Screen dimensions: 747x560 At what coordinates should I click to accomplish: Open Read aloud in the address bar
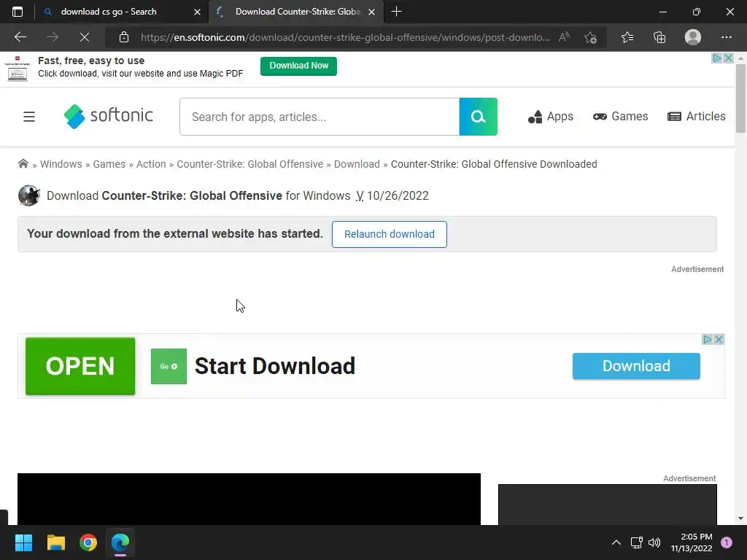(x=564, y=37)
